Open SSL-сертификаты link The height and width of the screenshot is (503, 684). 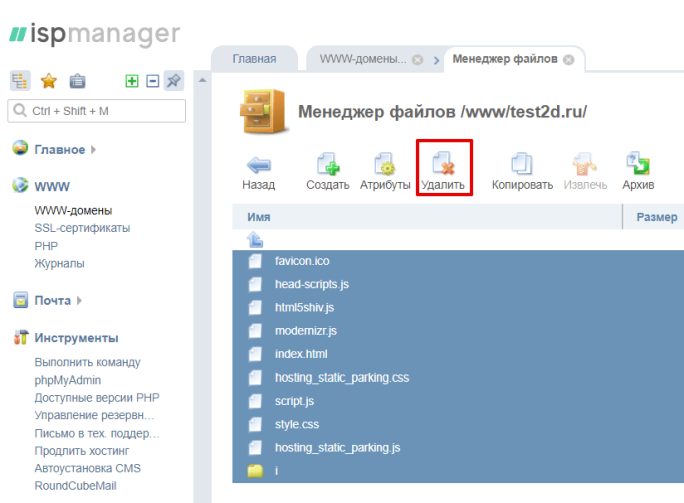[x=82, y=228]
